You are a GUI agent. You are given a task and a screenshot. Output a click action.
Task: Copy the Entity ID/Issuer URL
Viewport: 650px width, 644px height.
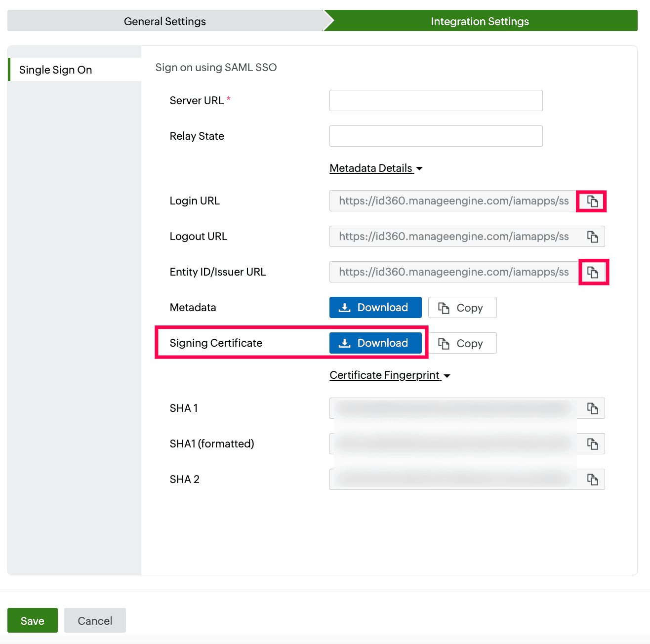pos(593,272)
